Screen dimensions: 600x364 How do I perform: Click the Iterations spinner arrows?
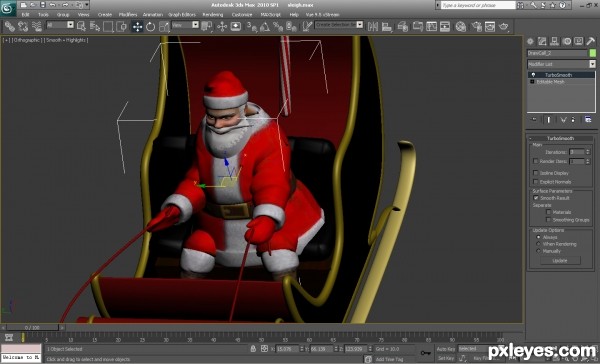(588, 152)
